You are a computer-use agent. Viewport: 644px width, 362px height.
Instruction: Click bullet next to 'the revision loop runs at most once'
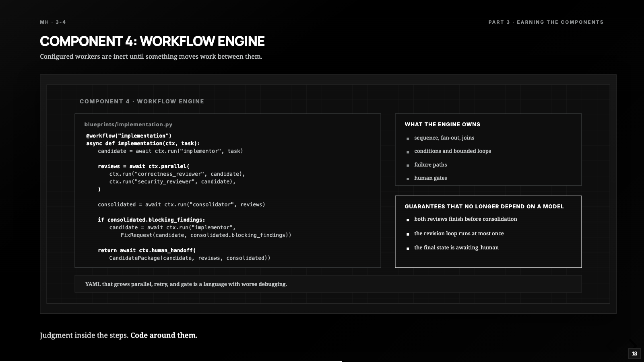[x=408, y=234]
